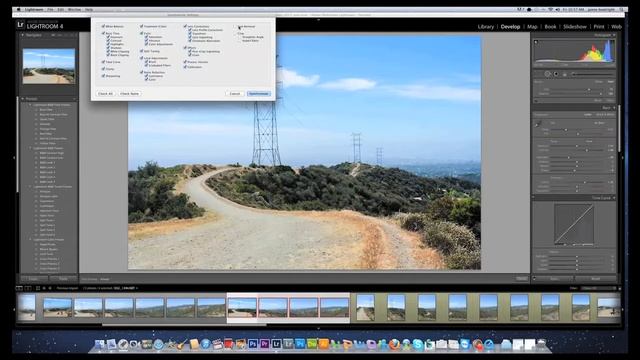This screenshot has width=640, height=360.
Task: Open Dreamweaver from the dock
Action: click(x=312, y=344)
